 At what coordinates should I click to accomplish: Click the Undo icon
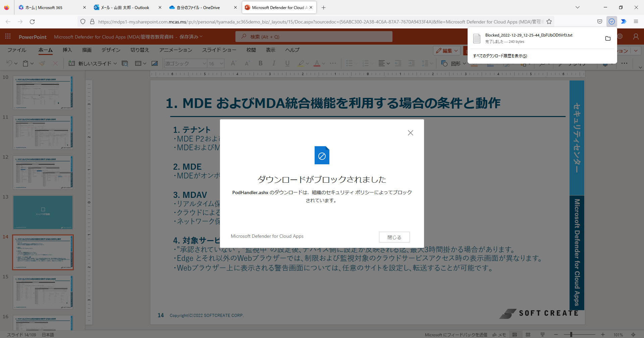click(x=9, y=63)
